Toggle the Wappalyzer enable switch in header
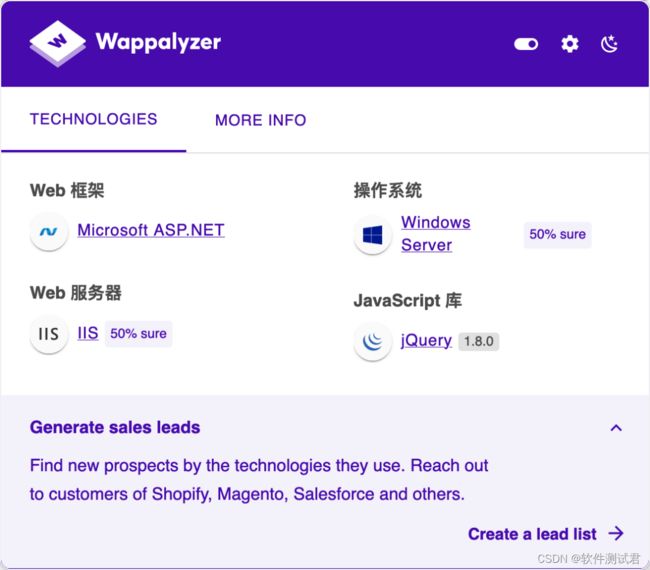 526,44
